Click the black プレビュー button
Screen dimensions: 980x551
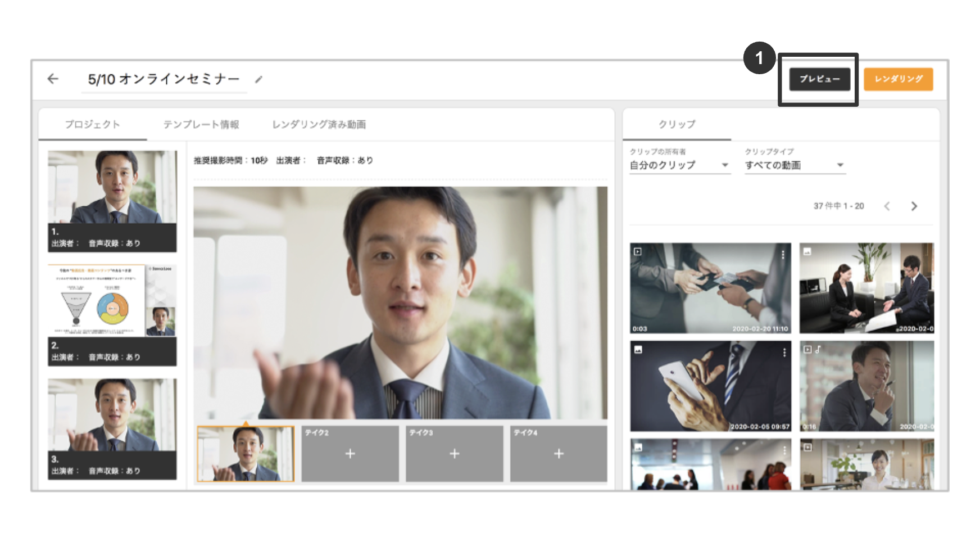click(819, 79)
